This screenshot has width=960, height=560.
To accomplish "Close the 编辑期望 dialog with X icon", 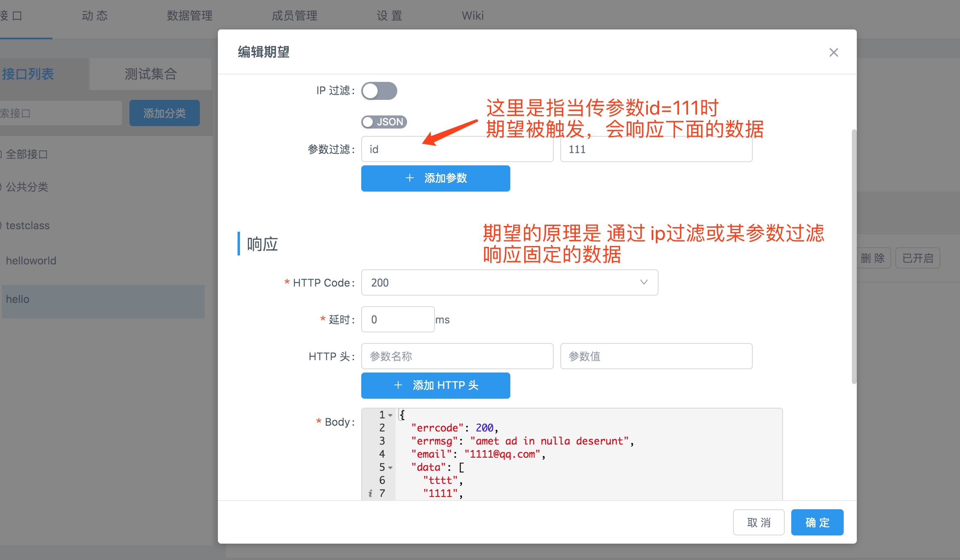I will [x=833, y=52].
